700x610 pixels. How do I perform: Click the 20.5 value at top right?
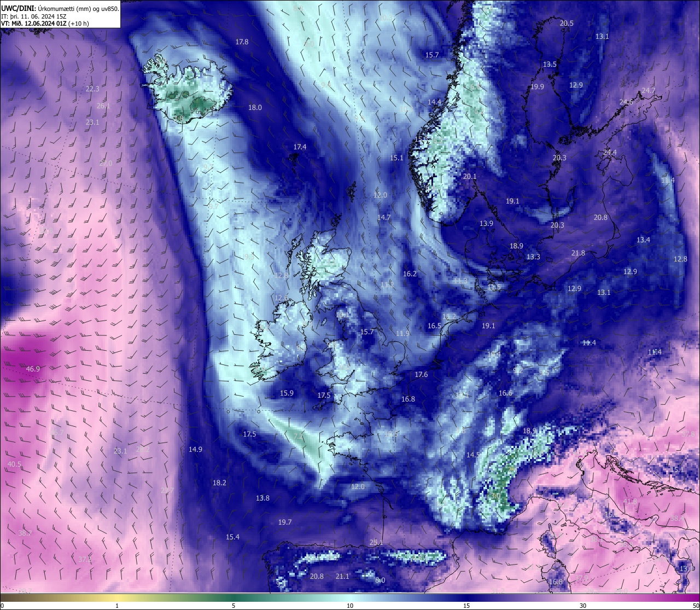point(567,24)
